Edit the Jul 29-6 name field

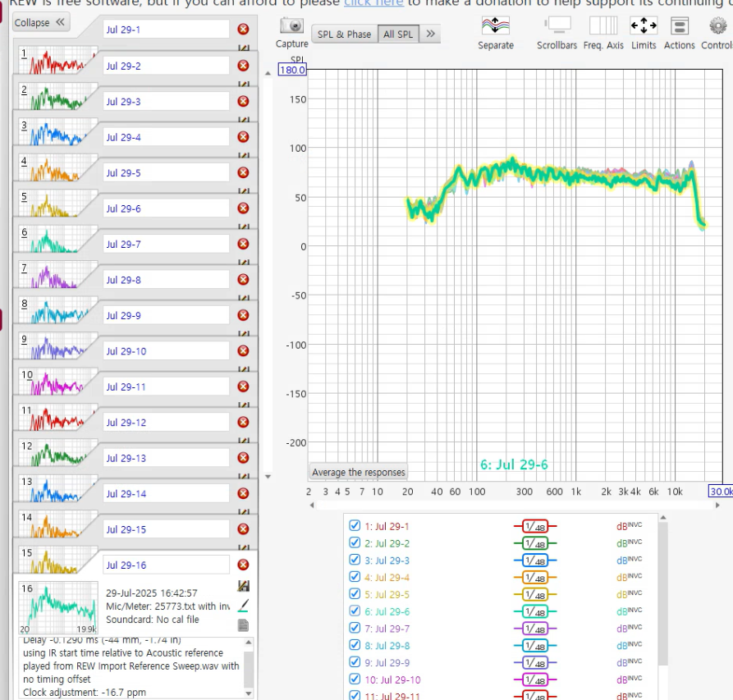click(x=166, y=208)
